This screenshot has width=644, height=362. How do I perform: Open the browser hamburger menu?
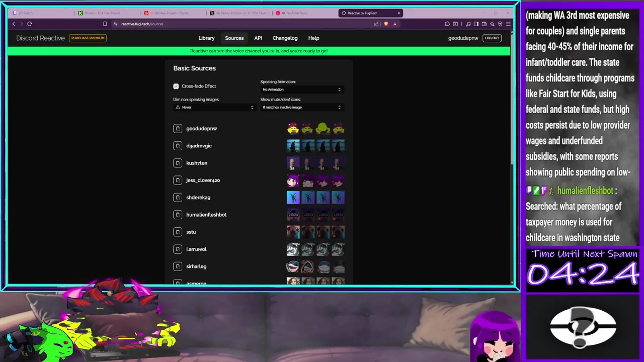[x=508, y=24]
